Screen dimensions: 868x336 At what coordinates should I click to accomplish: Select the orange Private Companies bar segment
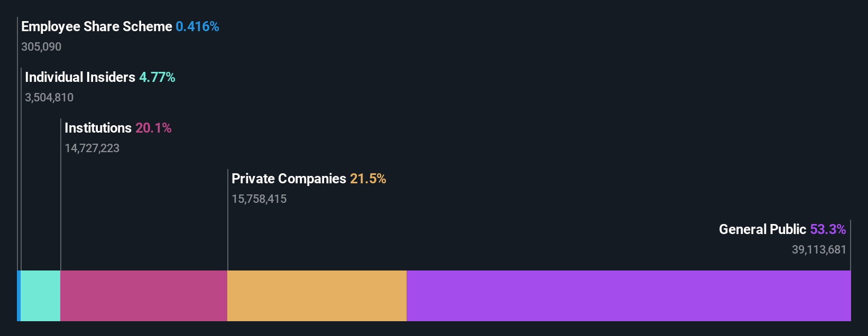[317, 296]
